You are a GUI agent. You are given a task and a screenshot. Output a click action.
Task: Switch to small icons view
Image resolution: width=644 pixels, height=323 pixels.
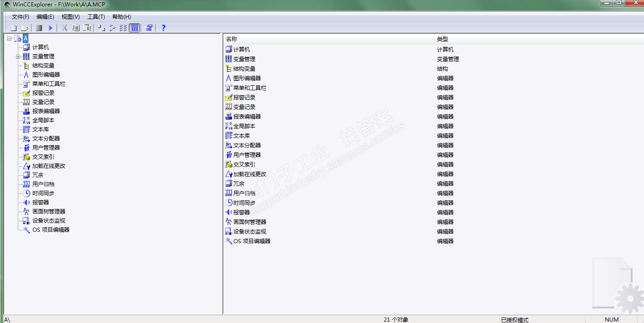[112, 28]
